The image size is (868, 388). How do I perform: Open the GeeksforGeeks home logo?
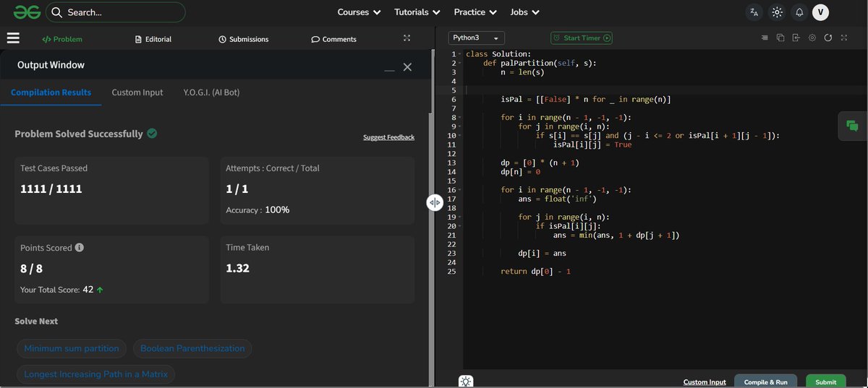[26, 12]
